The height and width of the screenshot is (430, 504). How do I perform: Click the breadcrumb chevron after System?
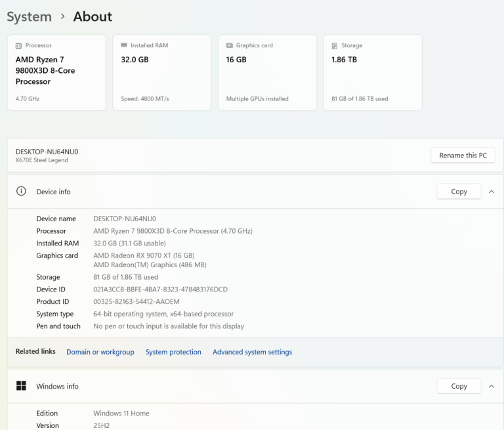(x=63, y=16)
